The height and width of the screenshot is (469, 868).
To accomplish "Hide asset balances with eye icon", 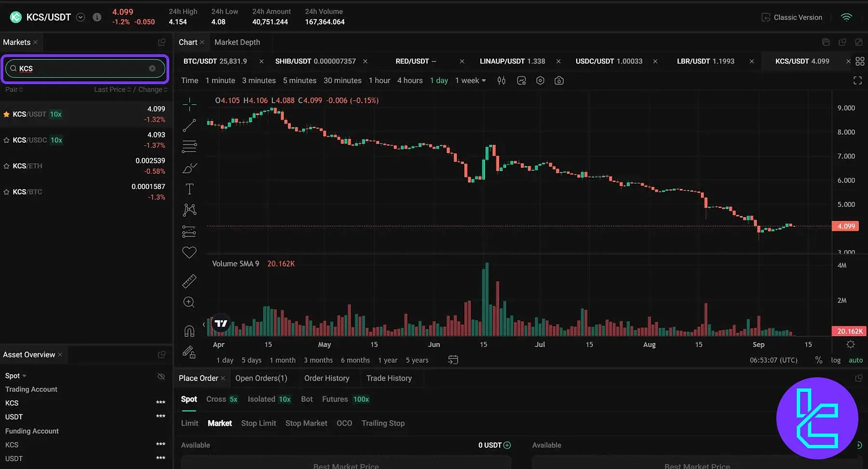I will [x=161, y=376].
